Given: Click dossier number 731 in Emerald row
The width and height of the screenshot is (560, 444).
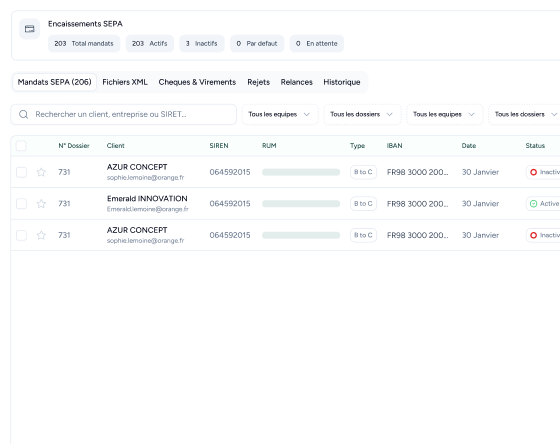Looking at the screenshot, I should pos(64,204).
